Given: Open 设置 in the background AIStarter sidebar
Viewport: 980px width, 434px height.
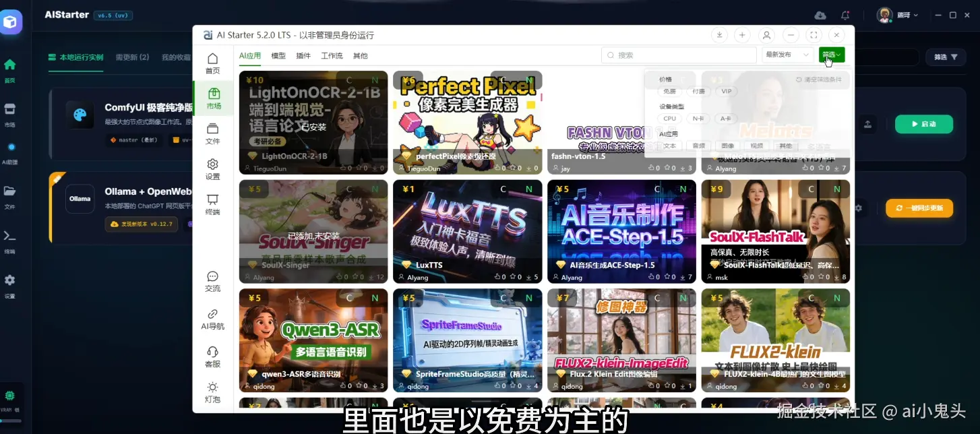Looking at the screenshot, I should coord(9,286).
